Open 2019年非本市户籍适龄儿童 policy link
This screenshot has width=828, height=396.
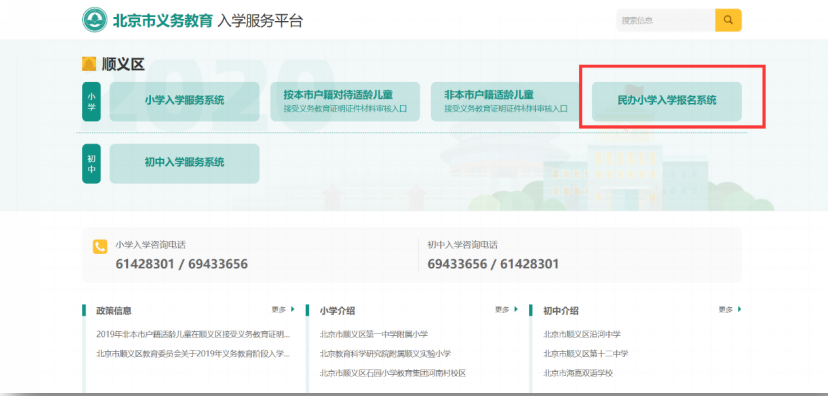coord(193,334)
